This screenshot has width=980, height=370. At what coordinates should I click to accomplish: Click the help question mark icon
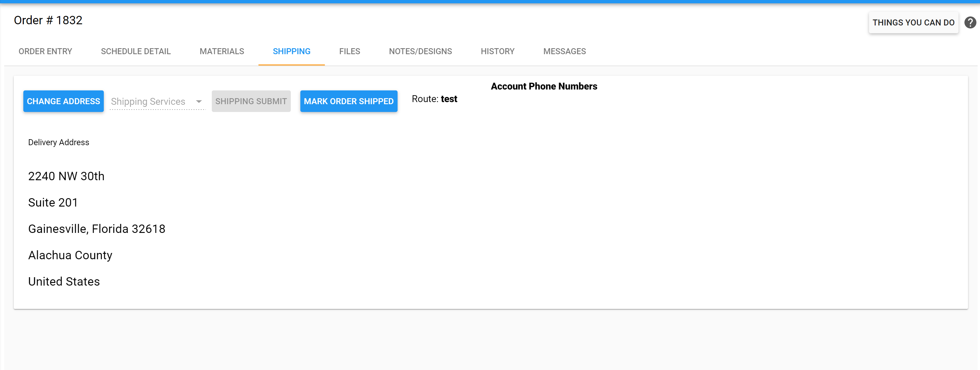(970, 23)
